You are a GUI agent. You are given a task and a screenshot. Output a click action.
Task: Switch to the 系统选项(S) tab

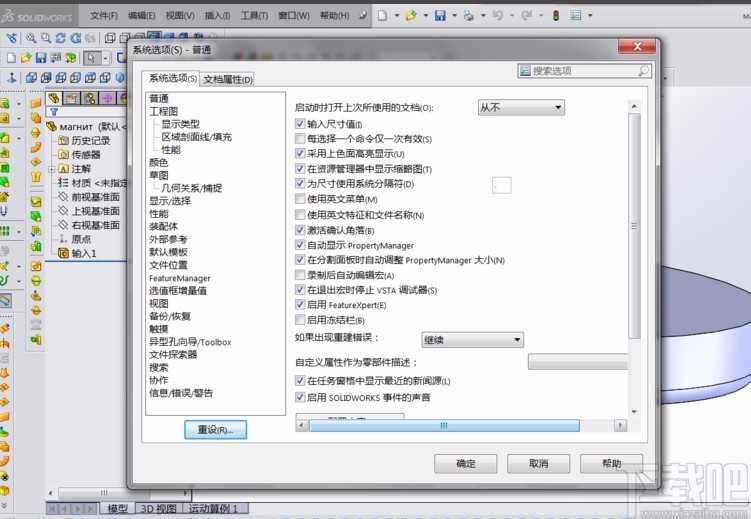pos(172,78)
